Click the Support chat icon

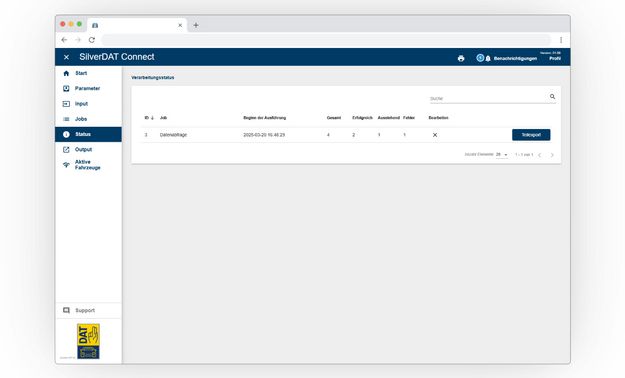[66, 310]
